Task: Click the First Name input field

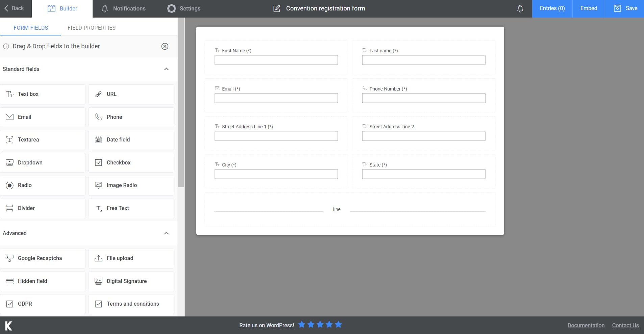Action: (x=276, y=60)
